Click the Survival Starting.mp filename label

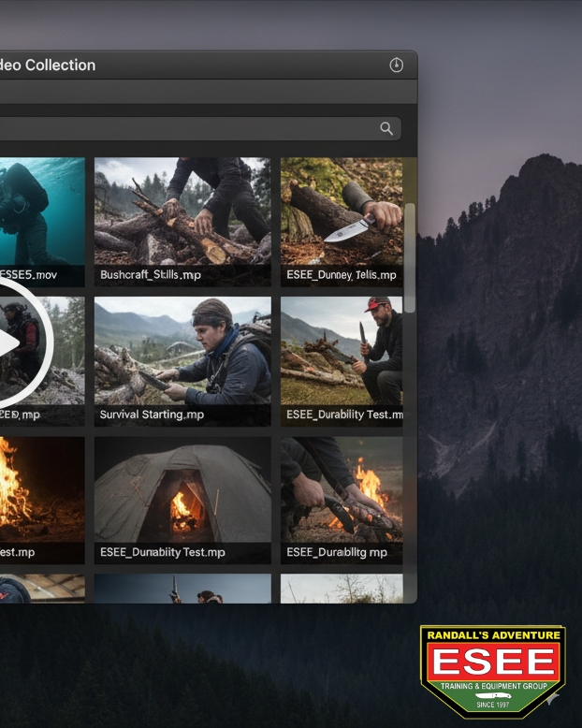pos(152,415)
